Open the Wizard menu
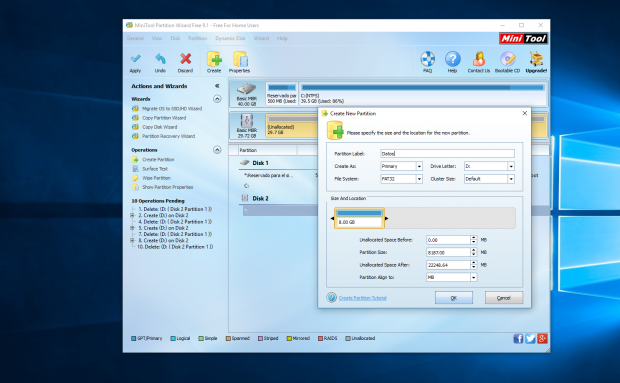Screen dimensions: 620x383 click(261, 38)
